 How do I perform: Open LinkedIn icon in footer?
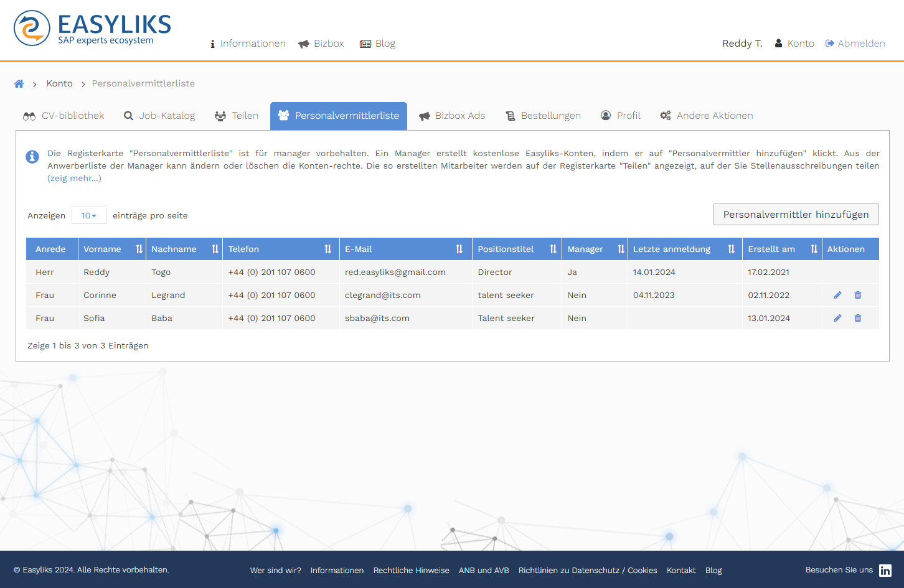[885, 571]
